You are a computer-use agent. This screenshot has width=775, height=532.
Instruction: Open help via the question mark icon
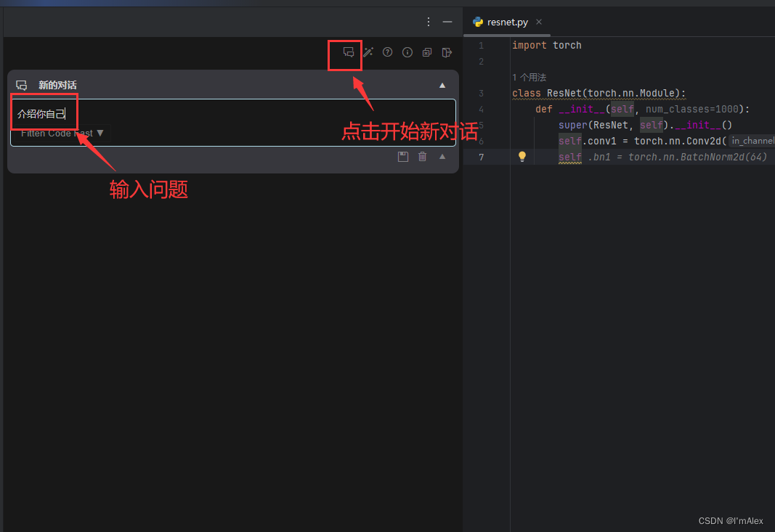(x=387, y=52)
